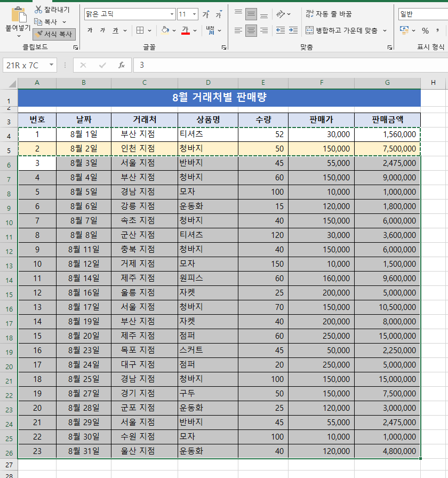Click the phonetic guide (내천) icon

(x=210, y=30)
